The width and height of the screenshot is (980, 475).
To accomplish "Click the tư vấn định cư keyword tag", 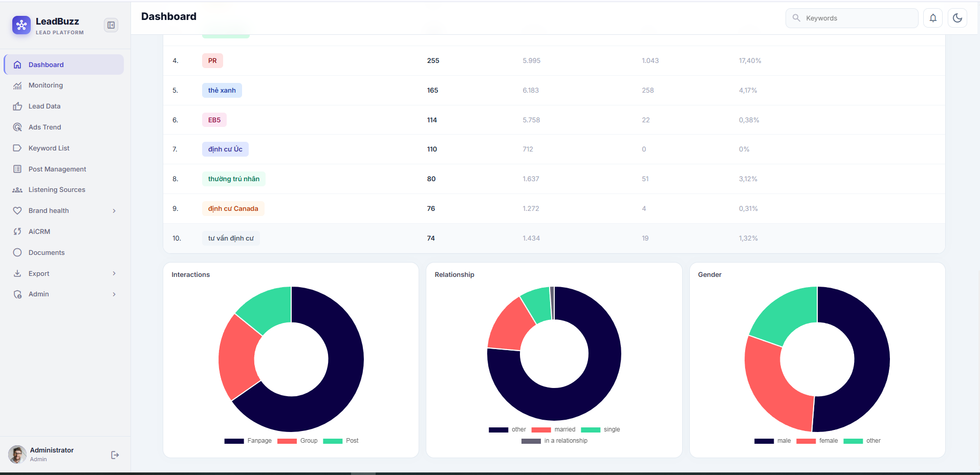I will click(231, 238).
